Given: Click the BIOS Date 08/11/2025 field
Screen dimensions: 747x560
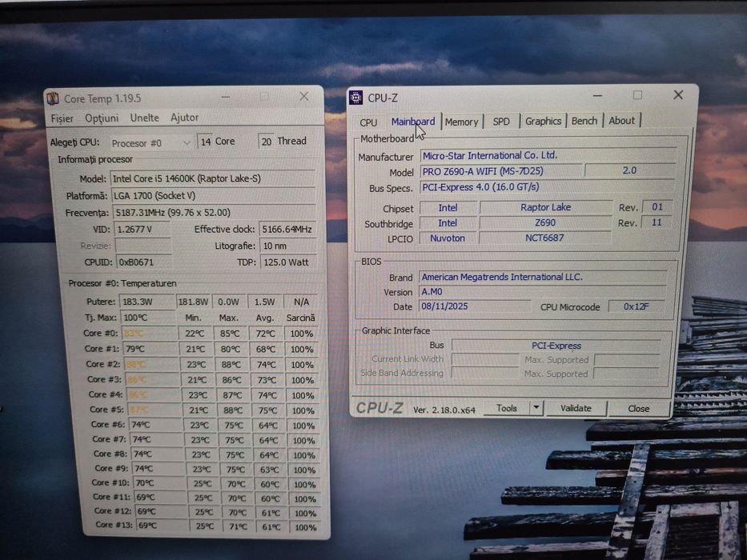Looking at the screenshot, I should (x=475, y=306).
